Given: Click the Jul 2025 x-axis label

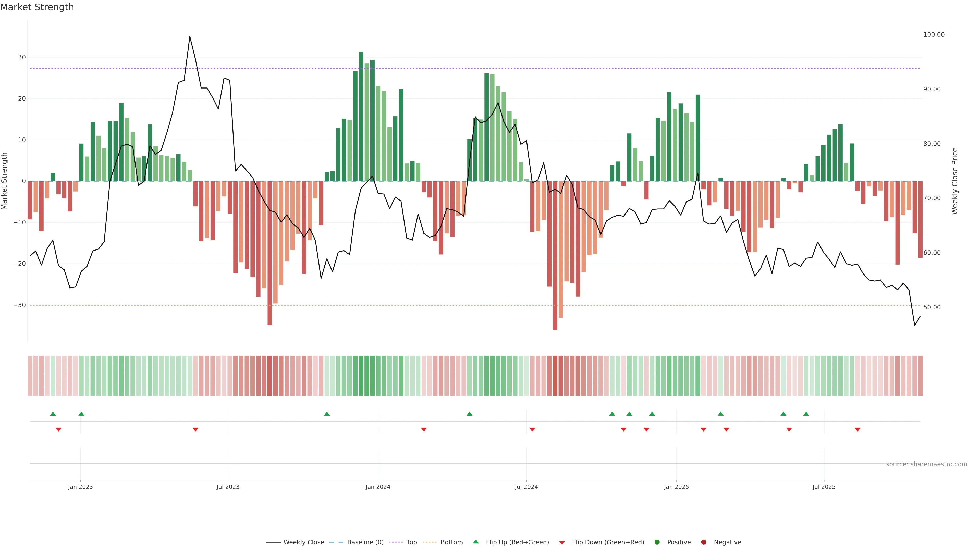Looking at the screenshot, I should [824, 487].
